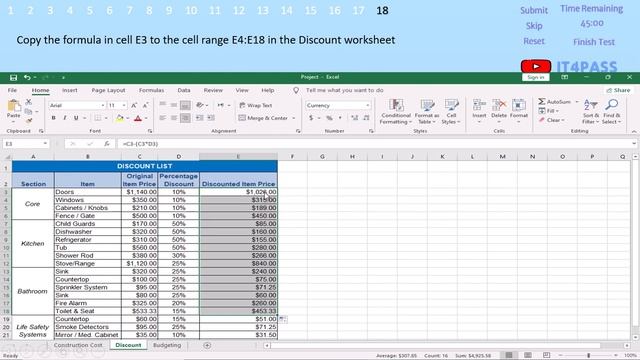Open the Merge & Center dropdown arrow
This screenshot has width=640, height=360.
click(293, 118)
